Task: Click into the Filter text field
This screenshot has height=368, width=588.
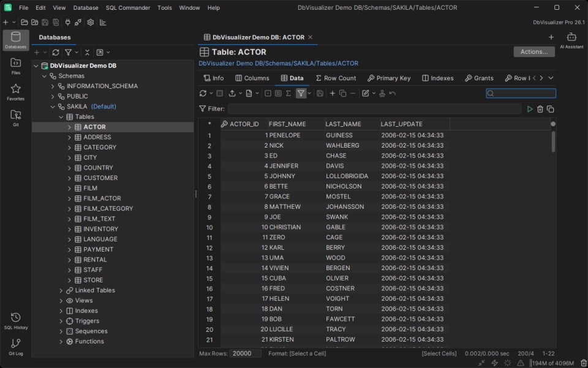Action: 374,108
